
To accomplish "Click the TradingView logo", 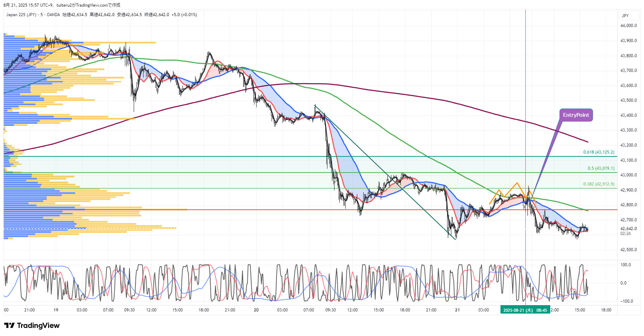I will tap(32, 325).
